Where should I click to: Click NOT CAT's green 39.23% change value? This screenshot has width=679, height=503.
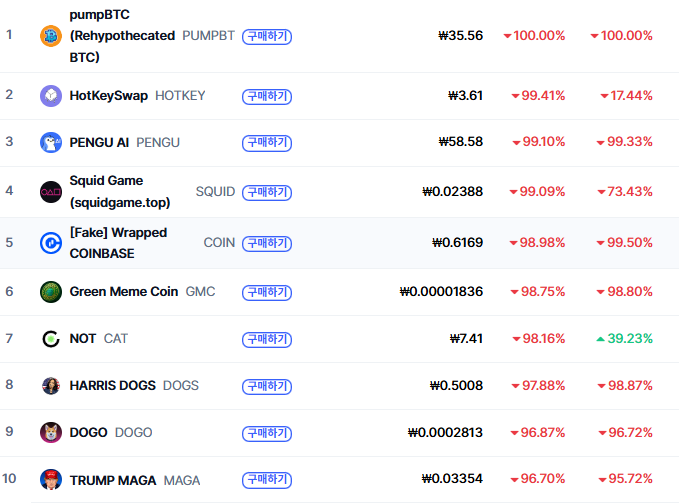tap(629, 339)
